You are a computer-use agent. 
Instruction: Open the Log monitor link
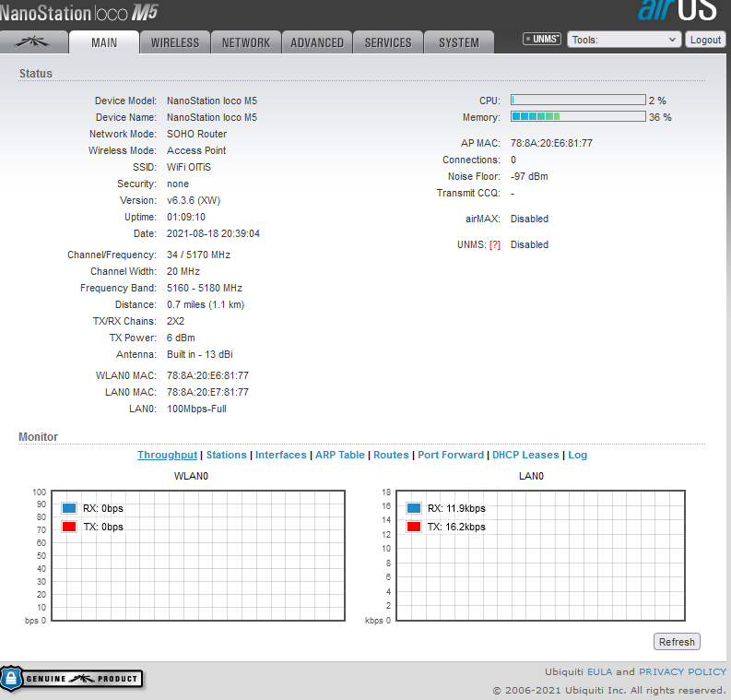[x=577, y=456]
